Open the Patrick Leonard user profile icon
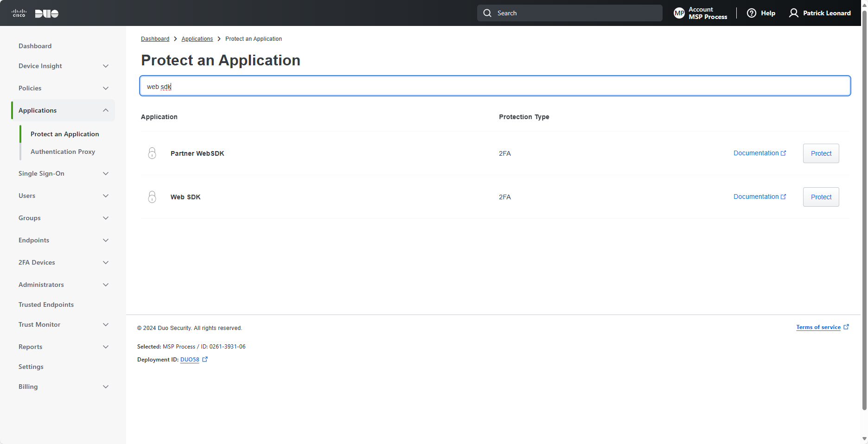Image resolution: width=868 pixels, height=444 pixels. pyautogui.click(x=794, y=13)
